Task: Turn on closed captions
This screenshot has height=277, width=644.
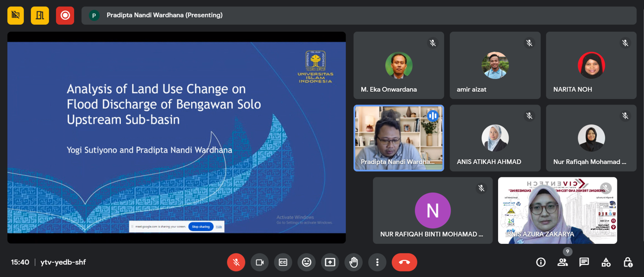Action: pos(283,262)
